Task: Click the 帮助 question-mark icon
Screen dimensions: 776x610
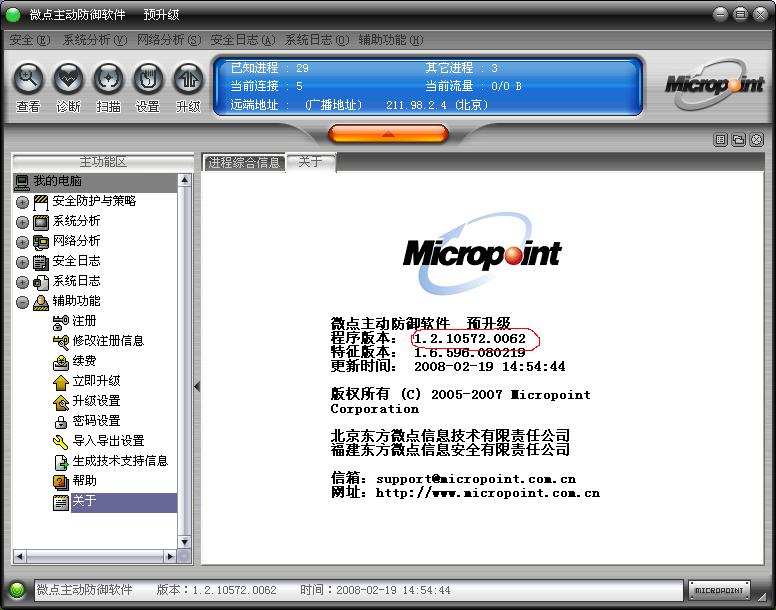Action: point(60,482)
